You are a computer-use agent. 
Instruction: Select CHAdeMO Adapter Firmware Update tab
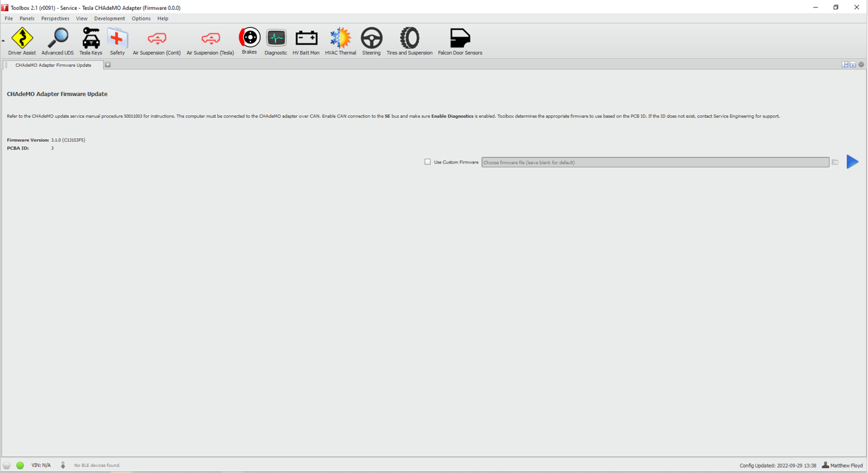pos(53,65)
